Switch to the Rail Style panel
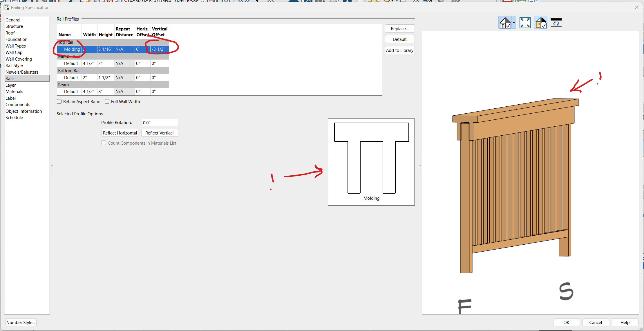644x331 pixels. coord(14,66)
